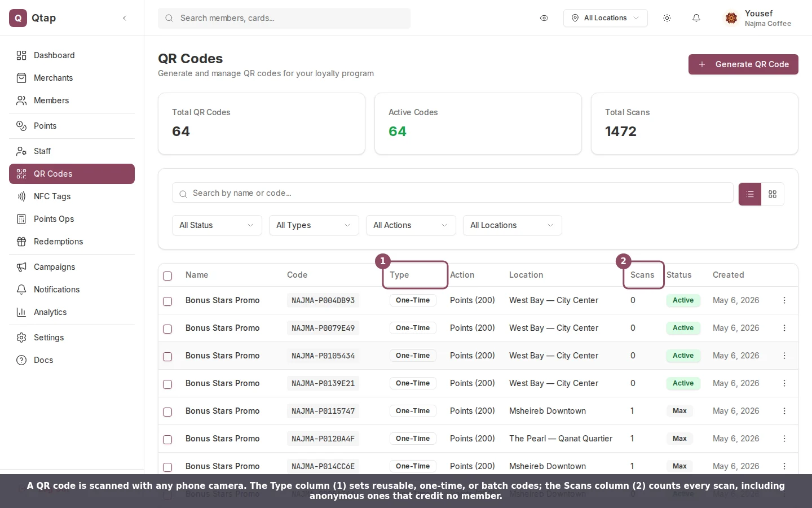Click the code NAJMA-P0115747
The width and height of the screenshot is (812, 508).
click(323, 411)
